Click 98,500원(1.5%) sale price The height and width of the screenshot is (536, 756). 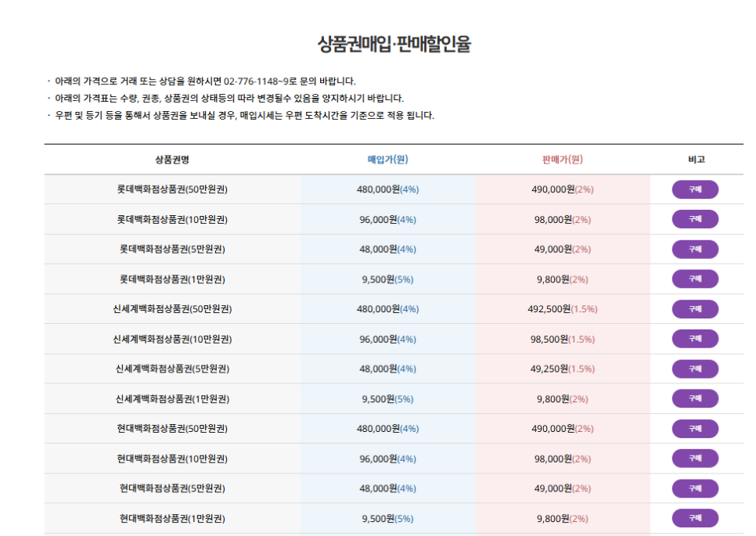(562, 339)
